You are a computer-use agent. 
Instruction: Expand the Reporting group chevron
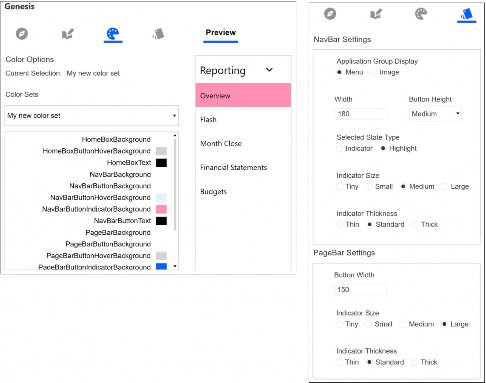(269, 70)
